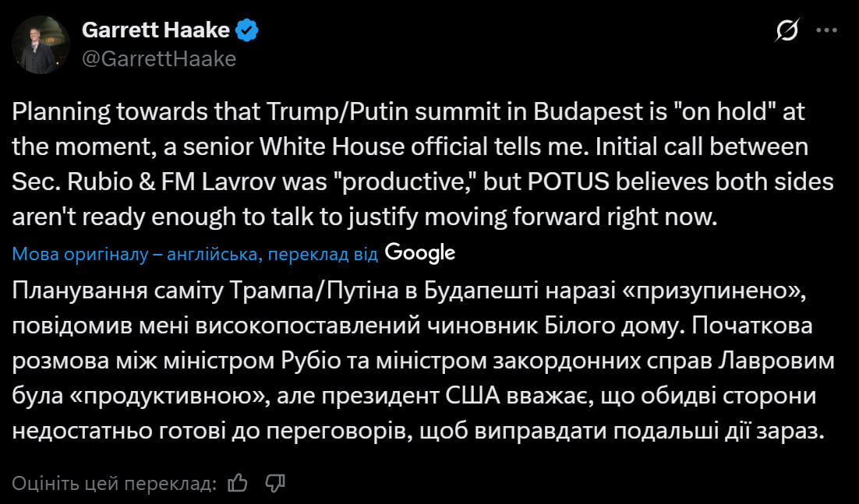Screen dimensions: 859x504
Task: Click the Garrett Haake display name
Action: (x=156, y=30)
